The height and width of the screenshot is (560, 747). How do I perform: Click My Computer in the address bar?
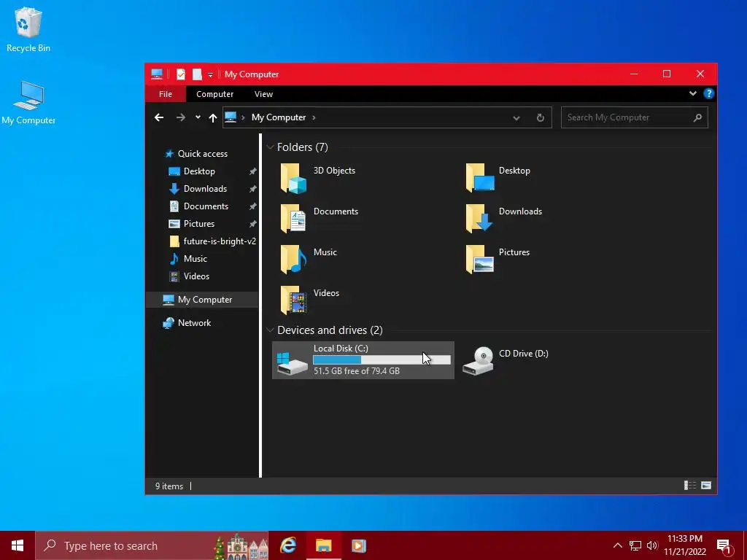point(279,117)
